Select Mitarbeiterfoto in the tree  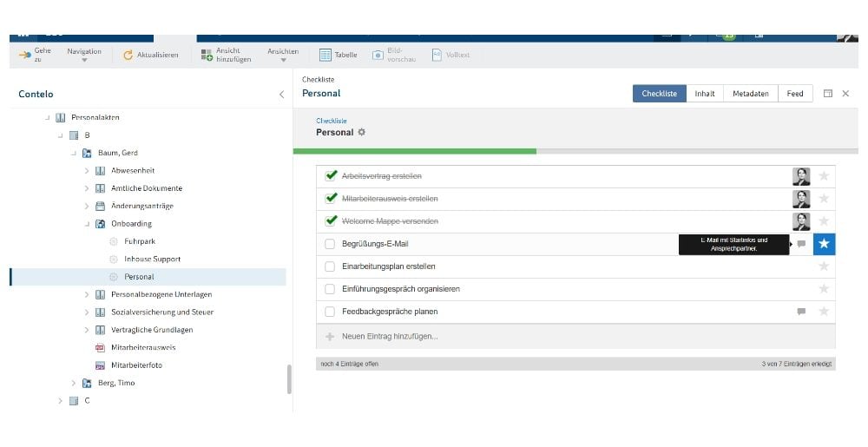(x=136, y=365)
